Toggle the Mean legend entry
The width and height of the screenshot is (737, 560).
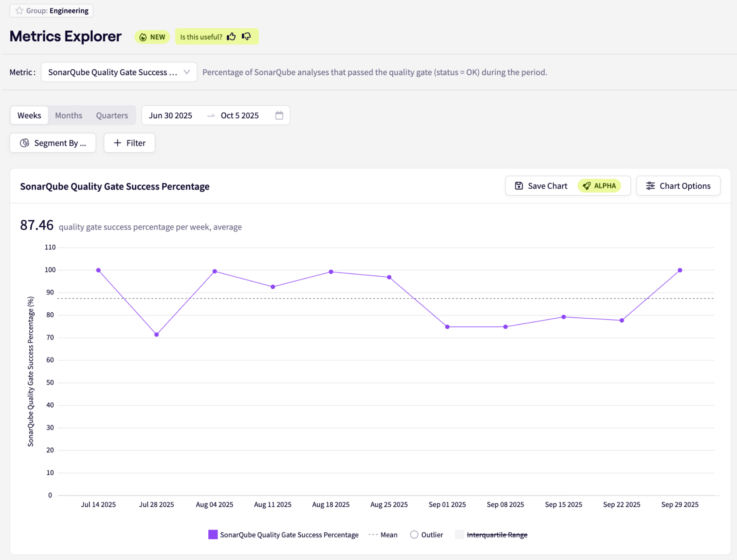(x=389, y=535)
